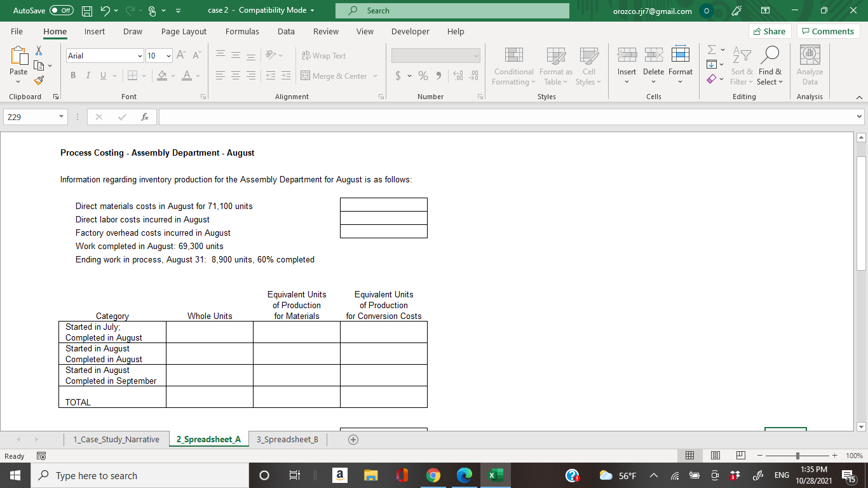
Task: Increase font size with the A-up icon
Action: pos(180,56)
